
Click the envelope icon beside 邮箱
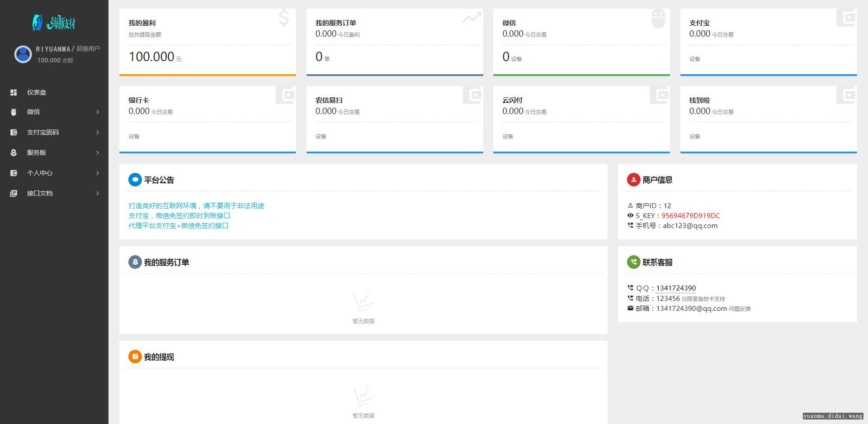(x=630, y=308)
